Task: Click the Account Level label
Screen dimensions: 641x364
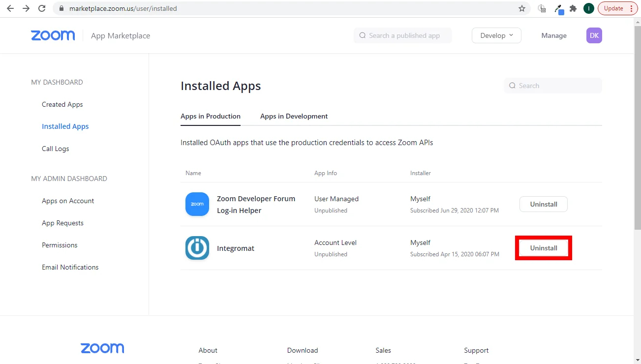Action: pyautogui.click(x=336, y=243)
